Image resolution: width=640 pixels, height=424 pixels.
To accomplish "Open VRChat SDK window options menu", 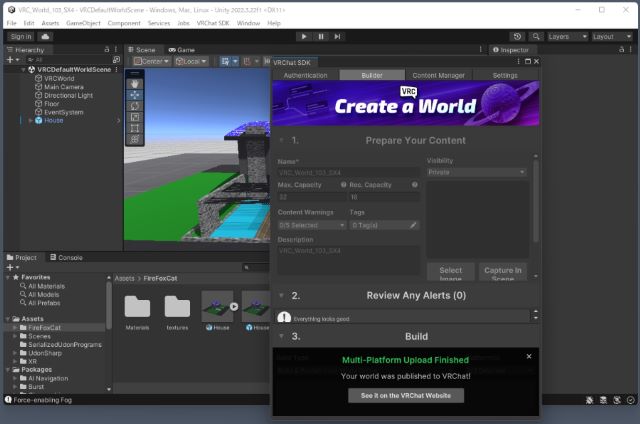I will coord(518,61).
